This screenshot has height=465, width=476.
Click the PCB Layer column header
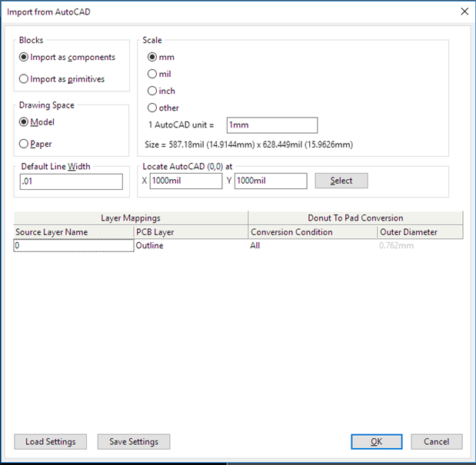tap(191, 232)
